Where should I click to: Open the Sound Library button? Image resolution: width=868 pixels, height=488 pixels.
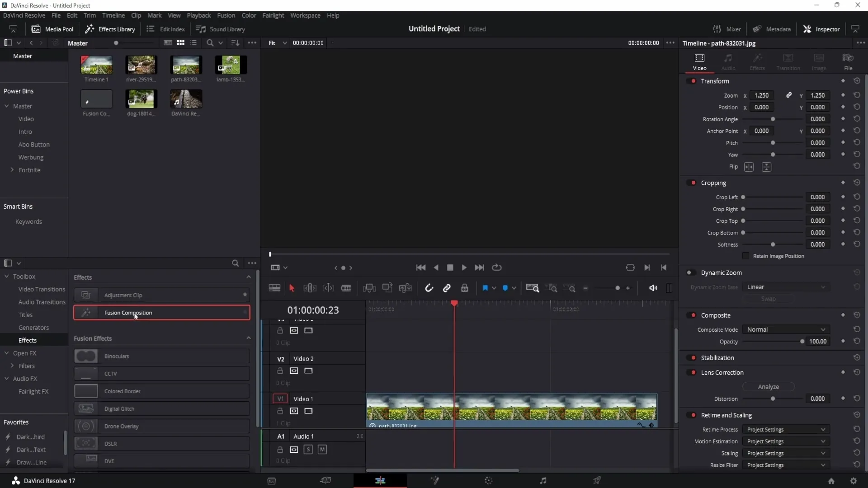click(221, 29)
